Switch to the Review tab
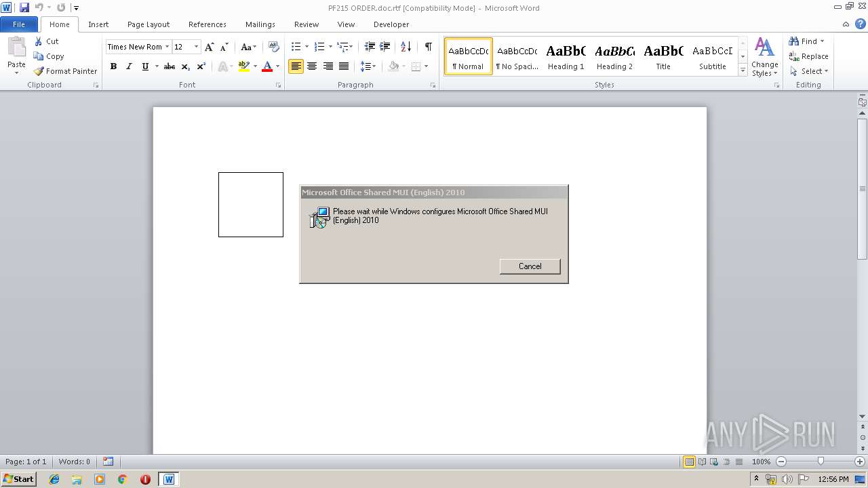 coord(307,24)
